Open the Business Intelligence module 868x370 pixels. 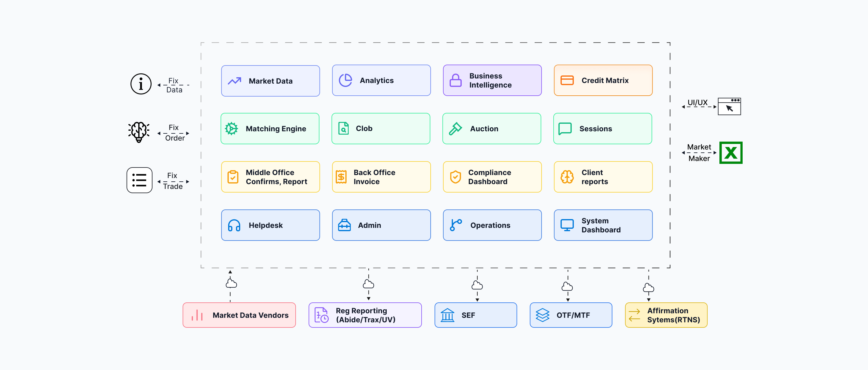[x=492, y=80]
